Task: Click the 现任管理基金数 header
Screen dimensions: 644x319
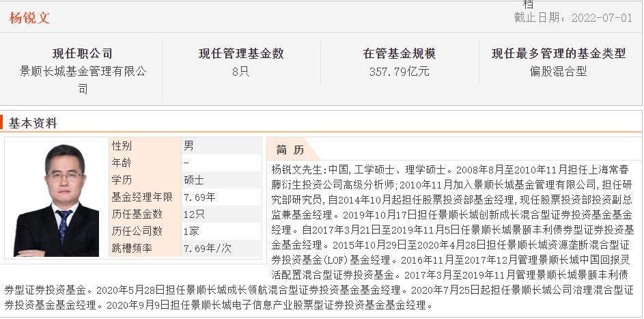Action: tap(241, 53)
